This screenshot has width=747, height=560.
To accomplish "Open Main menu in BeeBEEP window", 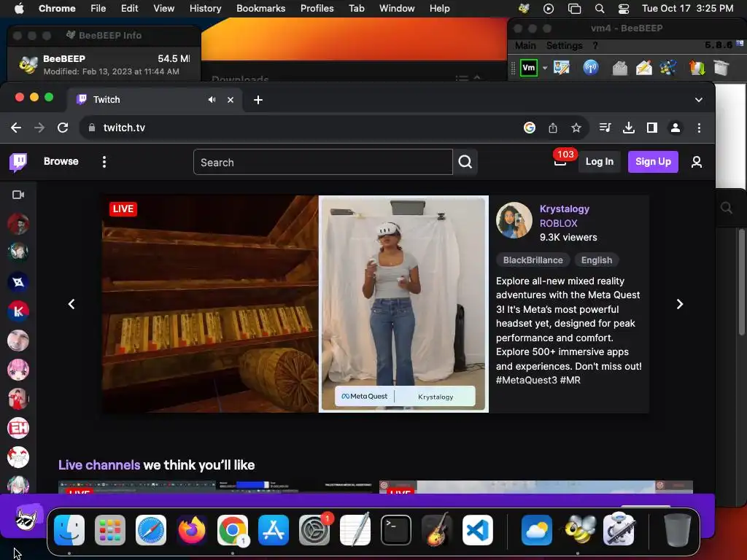I will (525, 45).
